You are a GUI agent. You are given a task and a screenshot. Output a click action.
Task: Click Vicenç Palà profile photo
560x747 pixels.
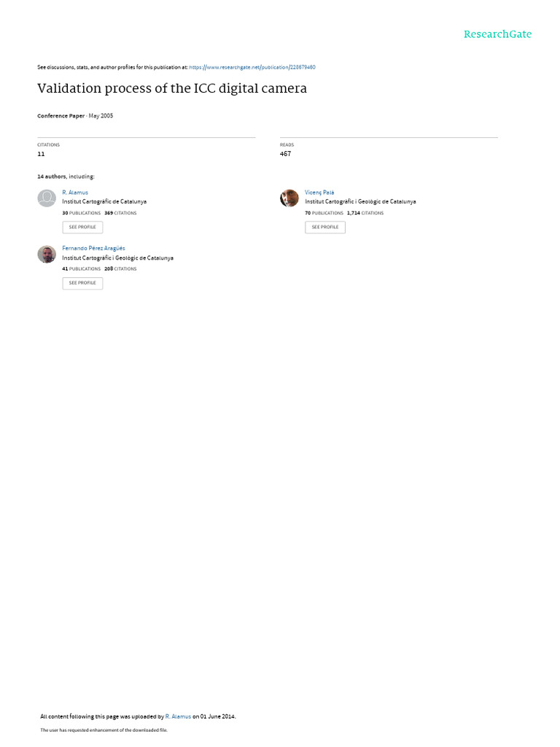click(x=289, y=198)
